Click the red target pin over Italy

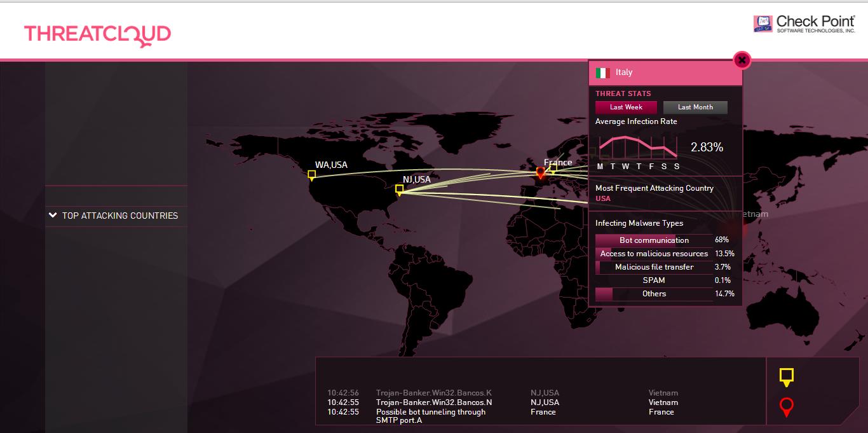541,173
